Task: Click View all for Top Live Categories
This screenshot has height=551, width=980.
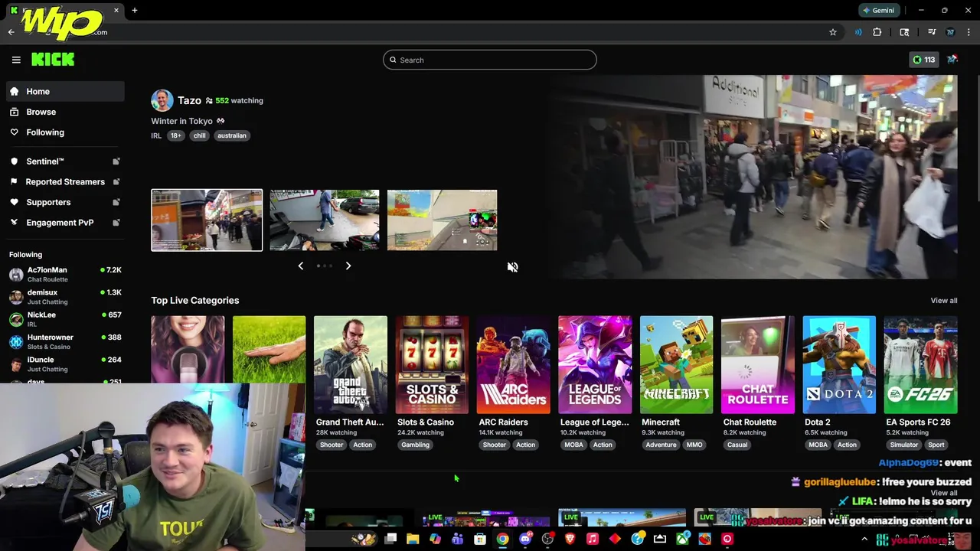Action: click(x=943, y=301)
